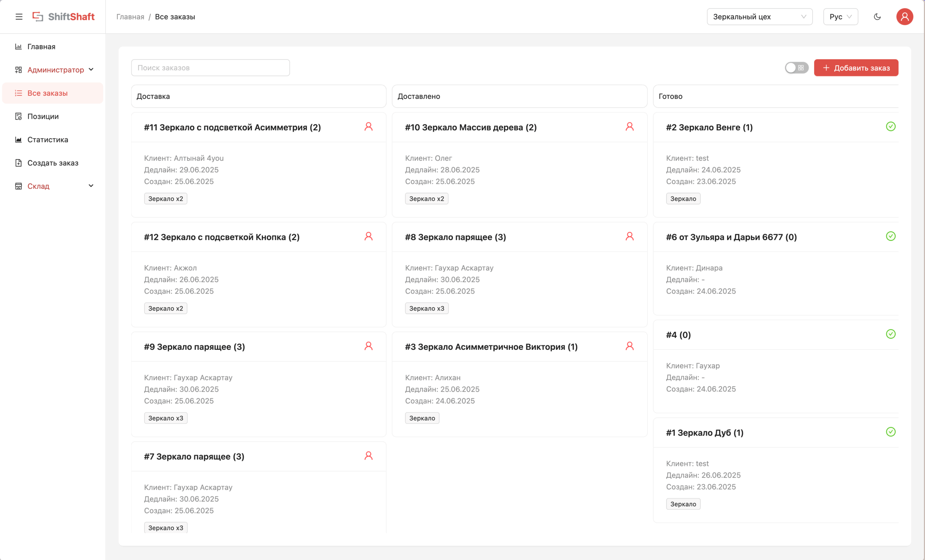
Task: Click the Главная breadcrumb link
Action: [x=130, y=17]
